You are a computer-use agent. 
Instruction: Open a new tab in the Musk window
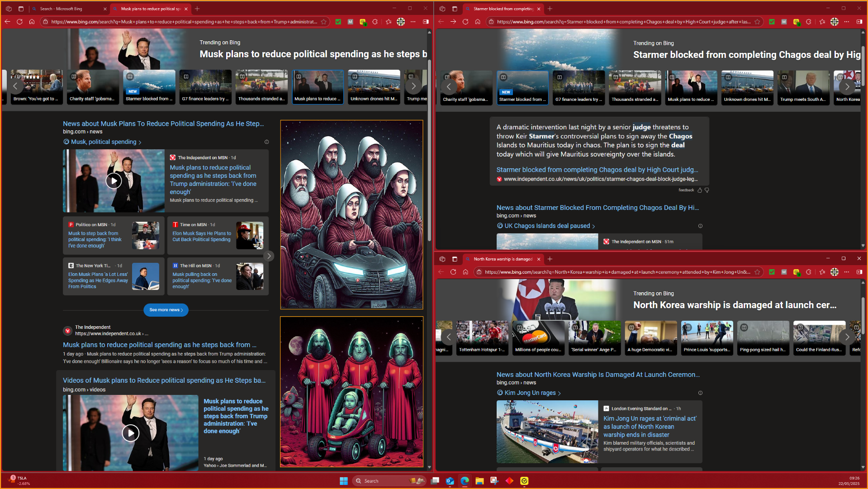coord(197,9)
